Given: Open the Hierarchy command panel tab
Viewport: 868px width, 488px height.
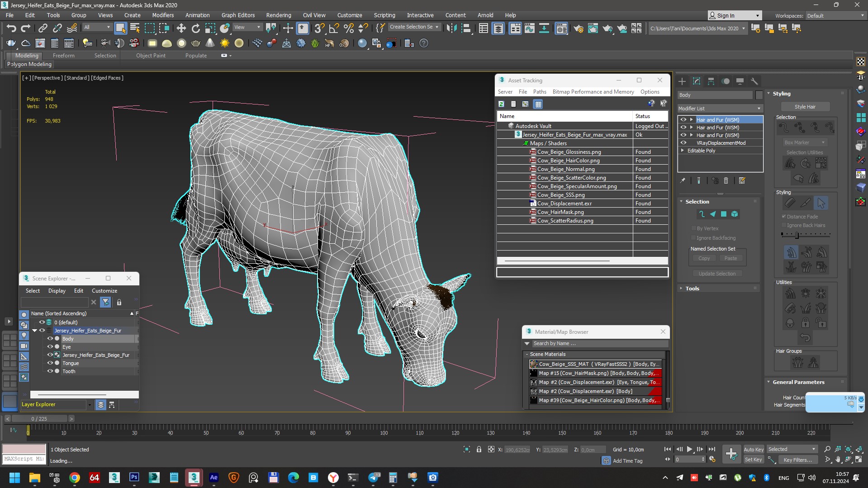Looking at the screenshot, I should tap(711, 81).
